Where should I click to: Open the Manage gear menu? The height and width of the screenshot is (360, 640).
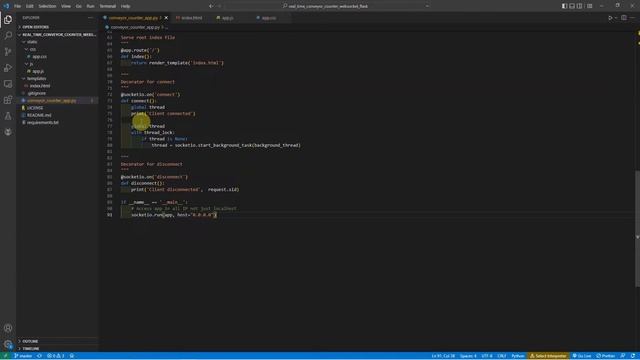[8, 344]
